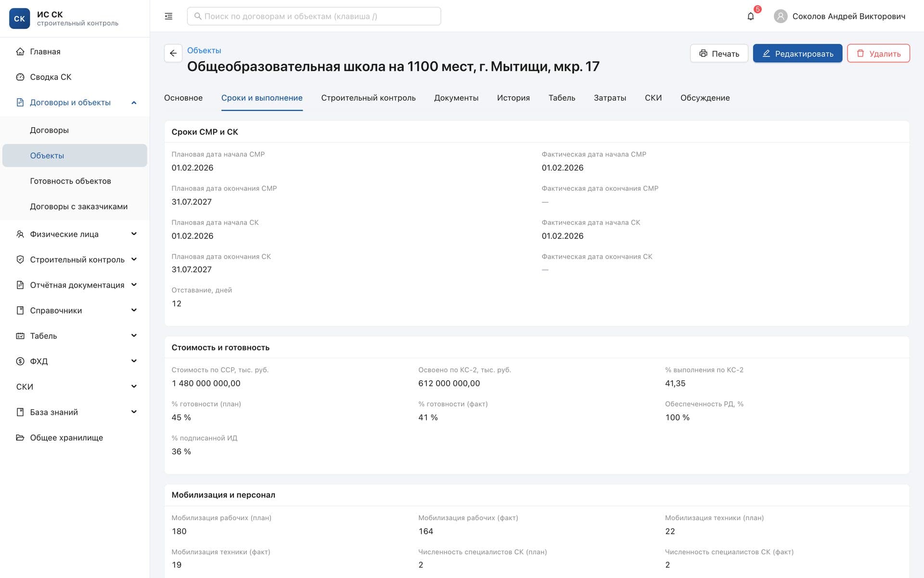924x578 pixels.
Task: Focus the contracts and objects search field
Action: pos(314,16)
